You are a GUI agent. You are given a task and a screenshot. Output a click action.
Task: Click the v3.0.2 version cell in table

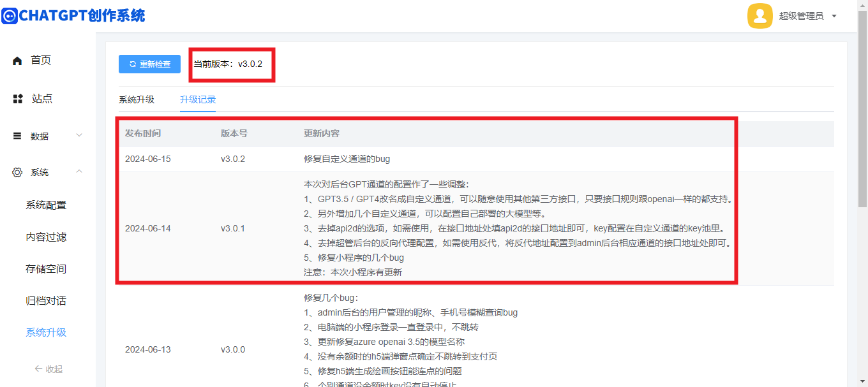tap(233, 159)
